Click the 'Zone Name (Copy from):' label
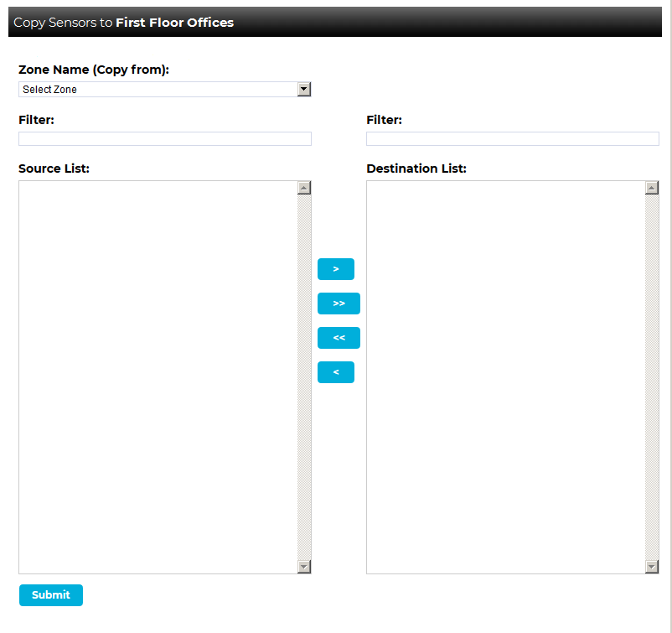 tap(94, 70)
